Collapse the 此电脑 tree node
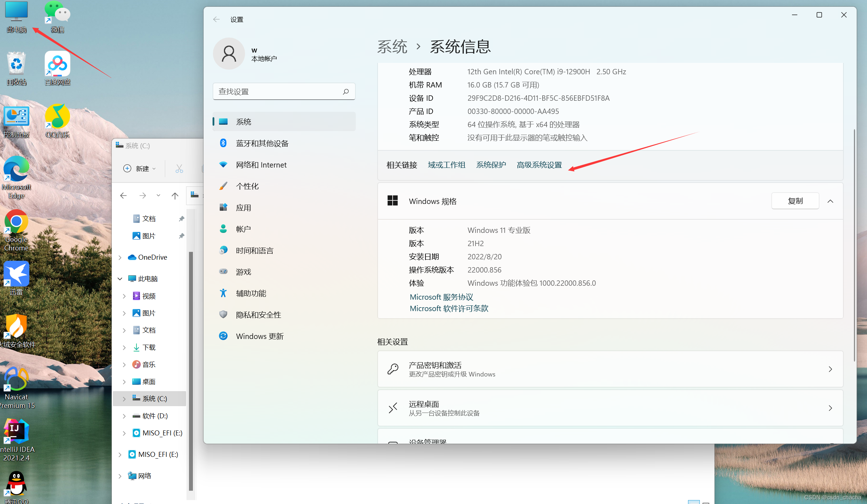 (x=120, y=279)
